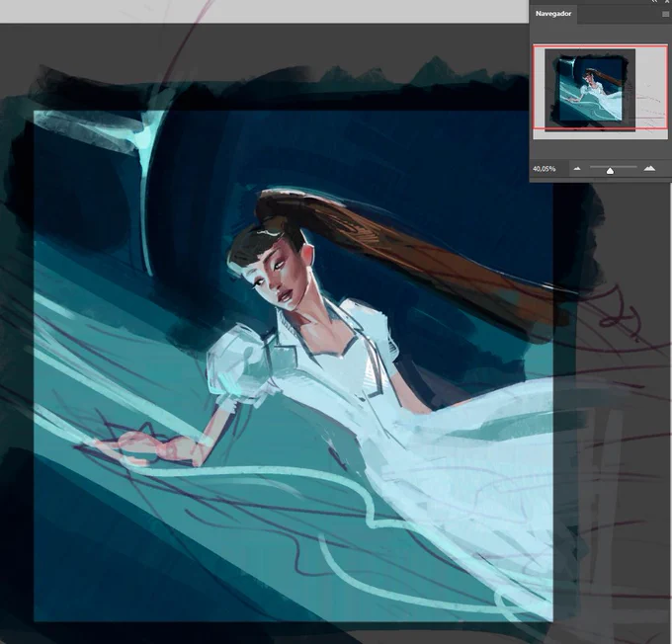Image resolution: width=672 pixels, height=644 pixels.
Task: Switch to the Navegador panel tab
Action: click(x=553, y=14)
